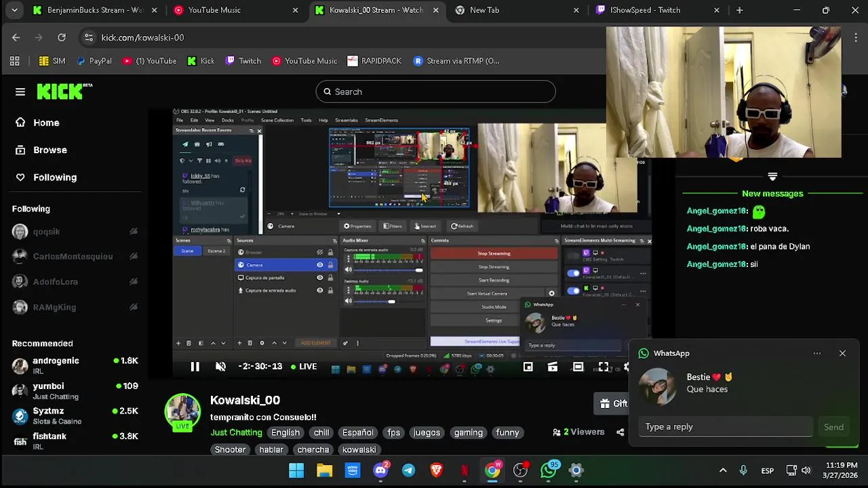Click the WhatsApp reply text field
The height and width of the screenshot is (488, 868).
tap(725, 426)
